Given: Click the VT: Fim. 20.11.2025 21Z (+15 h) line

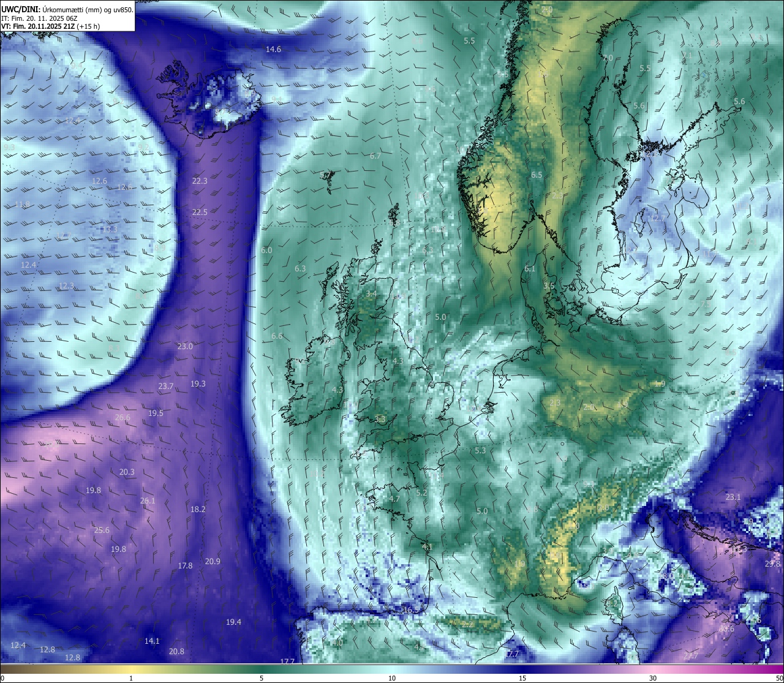Looking at the screenshot, I should 51,26.
